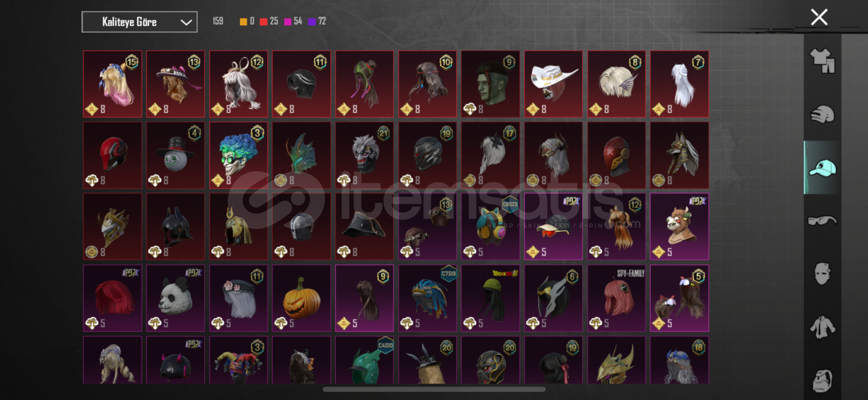Viewport: 868px width, 400px height.
Task: Filter by purple quality swatch showing 72
Action: point(317,21)
